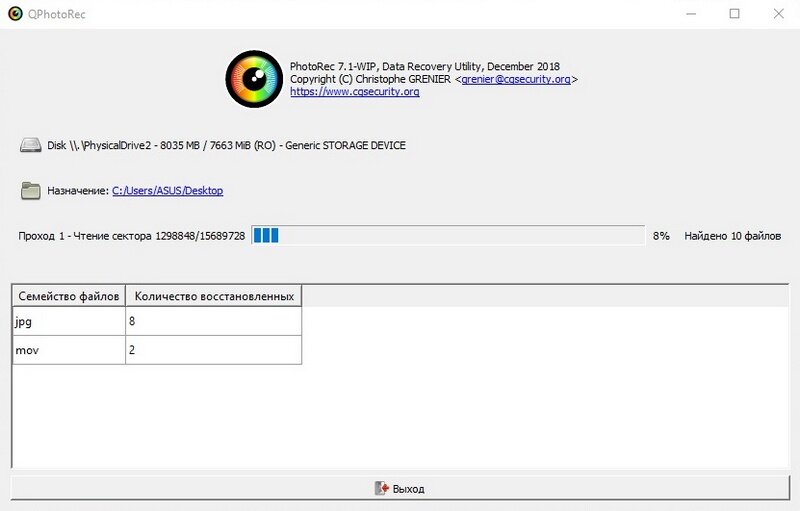The image size is (800, 511).
Task: Open the grenier@cgsecurity.org email link
Action: [x=516, y=79]
